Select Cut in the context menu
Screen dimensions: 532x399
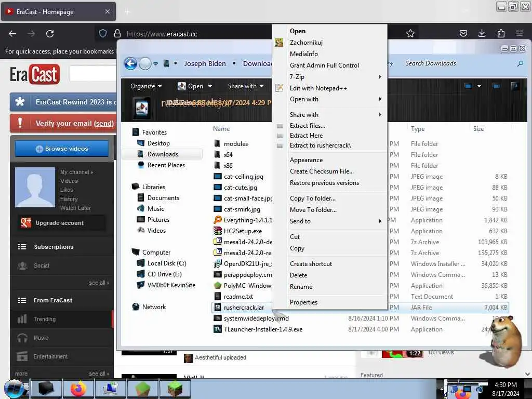pyautogui.click(x=295, y=237)
